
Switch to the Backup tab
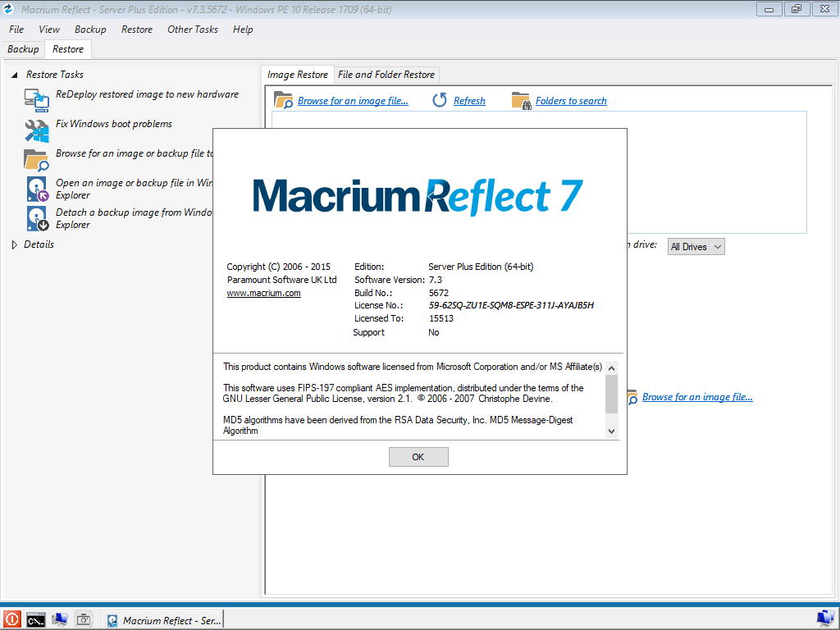(23, 48)
